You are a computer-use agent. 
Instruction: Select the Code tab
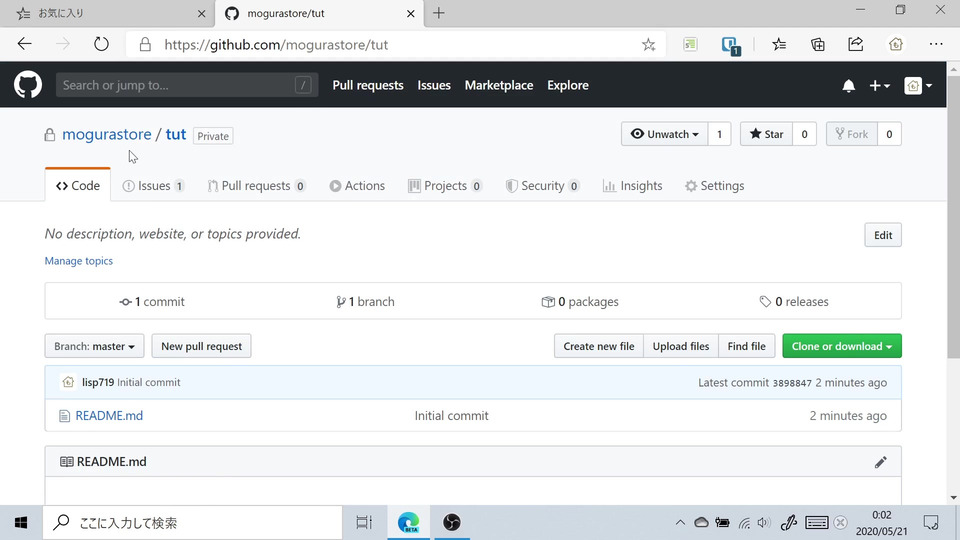click(78, 186)
